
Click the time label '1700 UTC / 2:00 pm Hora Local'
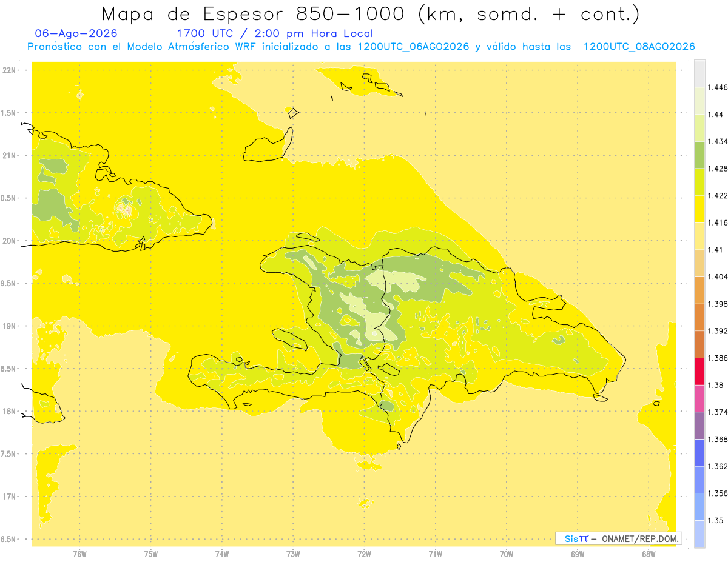tap(275, 34)
